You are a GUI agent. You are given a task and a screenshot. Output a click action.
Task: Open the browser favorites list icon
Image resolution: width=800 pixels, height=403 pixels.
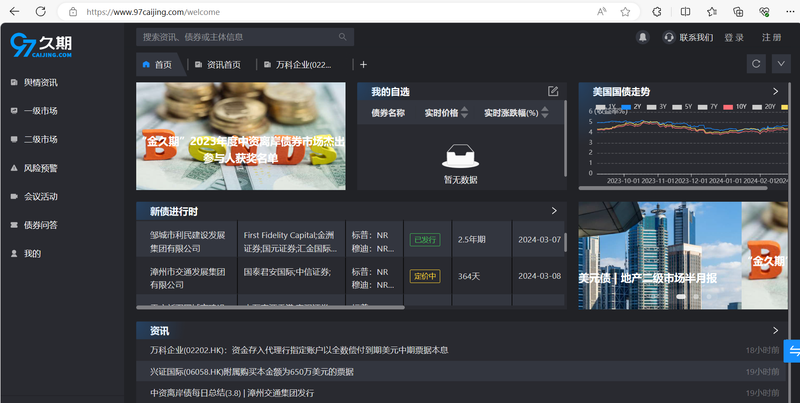click(x=712, y=12)
